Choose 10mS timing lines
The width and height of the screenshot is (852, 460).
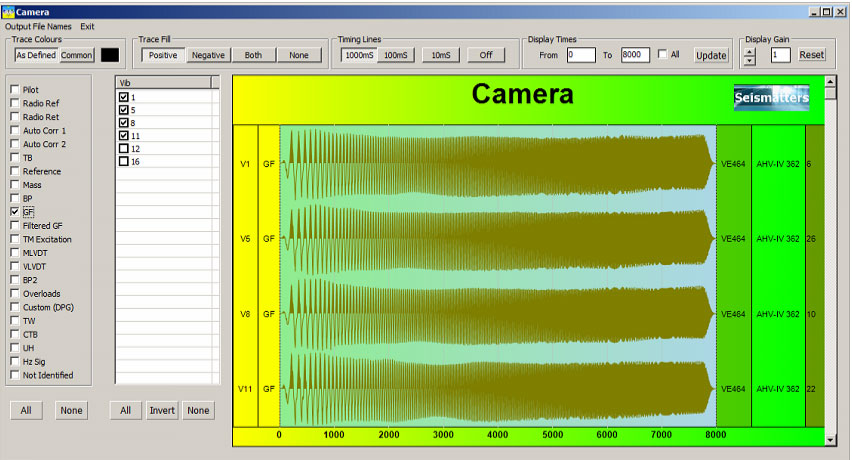[441, 55]
